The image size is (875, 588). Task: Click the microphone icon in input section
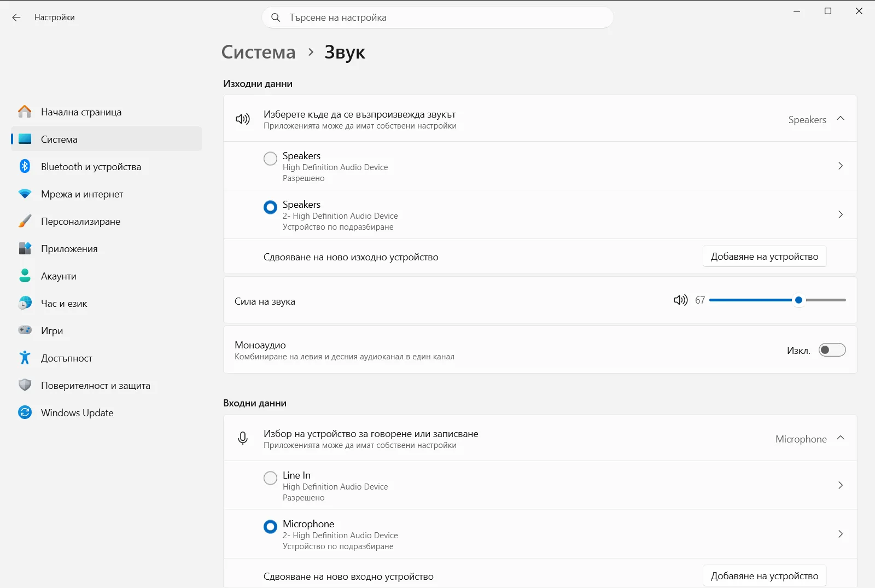click(243, 438)
